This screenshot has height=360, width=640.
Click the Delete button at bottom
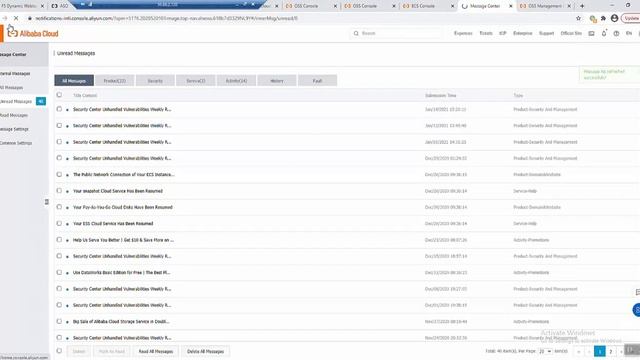point(79,351)
